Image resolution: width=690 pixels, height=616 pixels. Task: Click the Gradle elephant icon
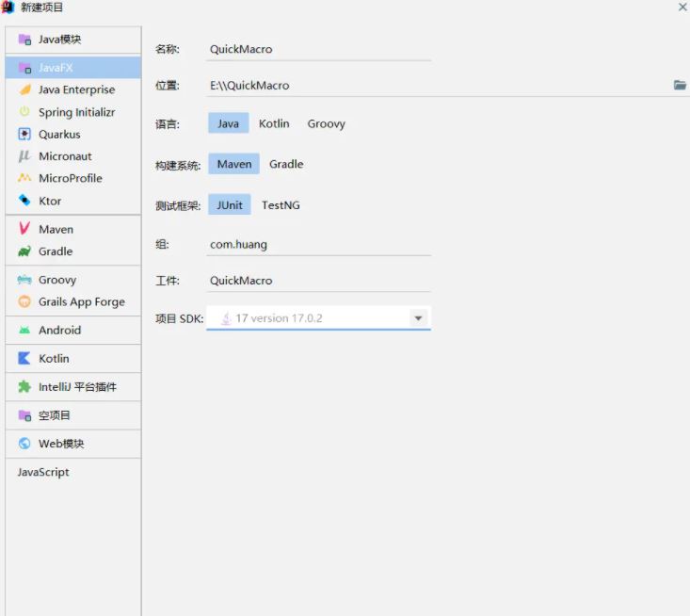24,251
